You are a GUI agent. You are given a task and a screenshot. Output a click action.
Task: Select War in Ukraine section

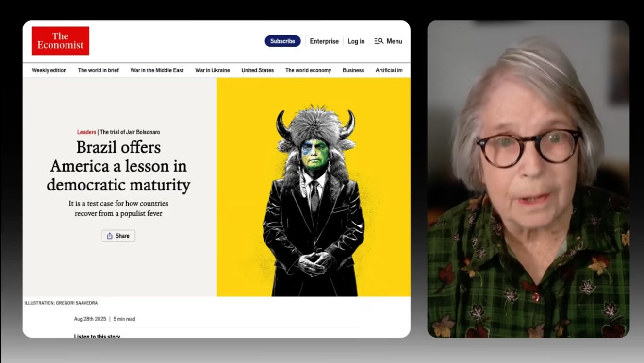213,70
